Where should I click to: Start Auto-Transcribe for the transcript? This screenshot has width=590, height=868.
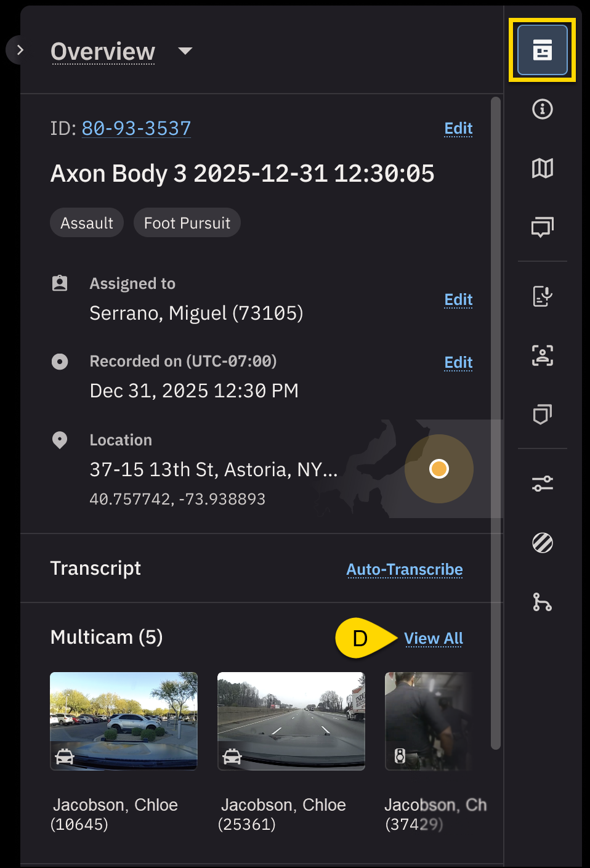pos(404,569)
